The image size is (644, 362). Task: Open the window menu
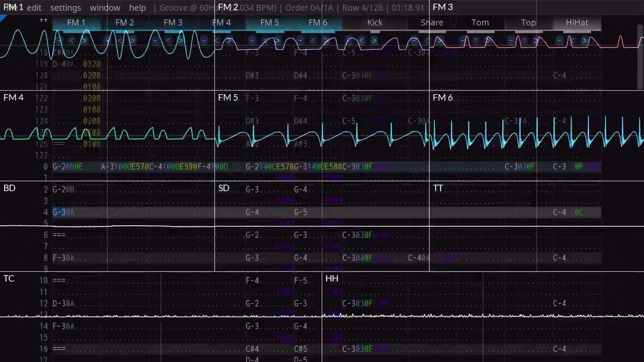(105, 8)
